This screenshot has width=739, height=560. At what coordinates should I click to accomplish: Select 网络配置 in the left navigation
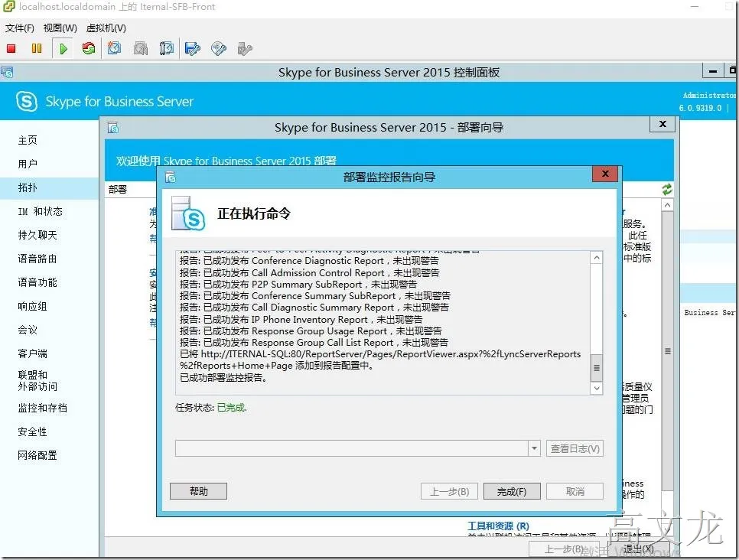[37, 455]
